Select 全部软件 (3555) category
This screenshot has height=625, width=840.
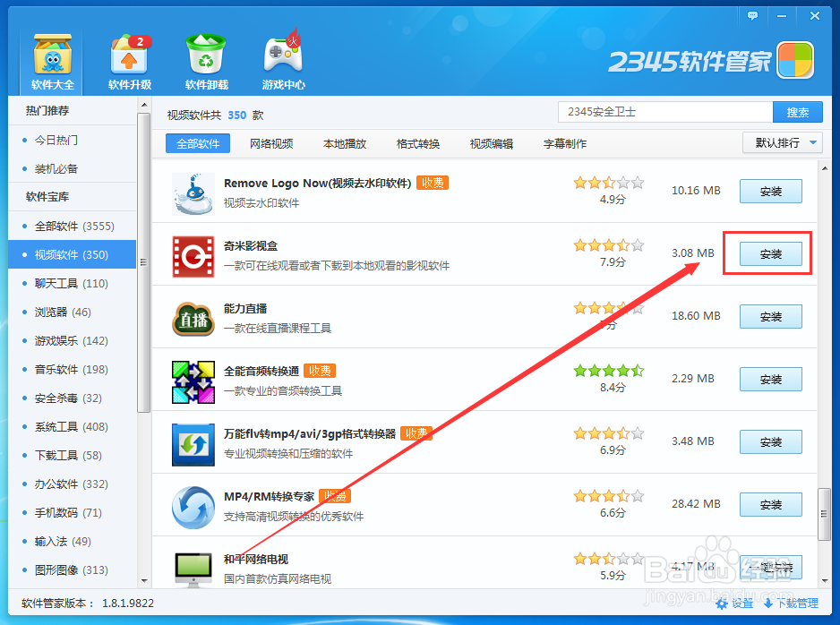point(73,226)
